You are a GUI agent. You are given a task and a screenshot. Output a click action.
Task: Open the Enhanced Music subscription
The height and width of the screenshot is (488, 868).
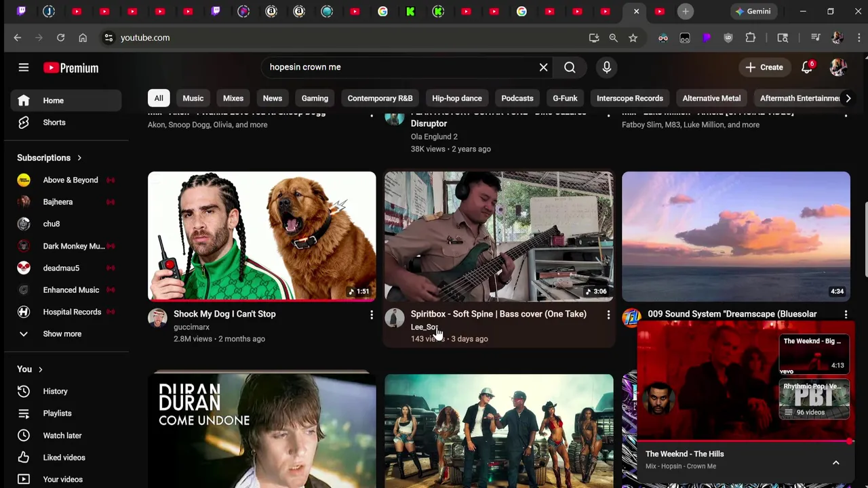point(66,289)
